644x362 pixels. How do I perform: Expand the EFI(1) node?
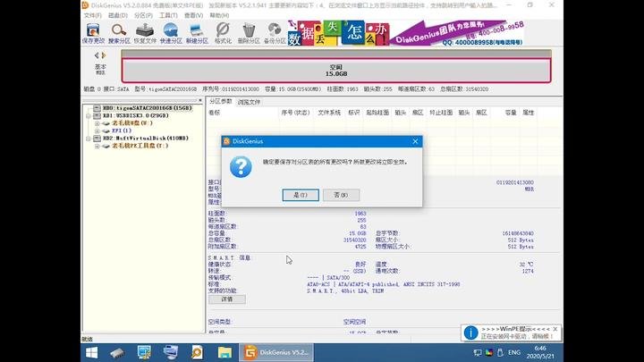[97, 130]
